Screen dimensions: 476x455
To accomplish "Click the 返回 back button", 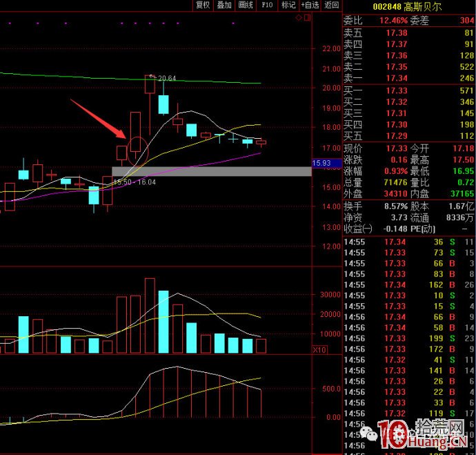I will 331,5.
